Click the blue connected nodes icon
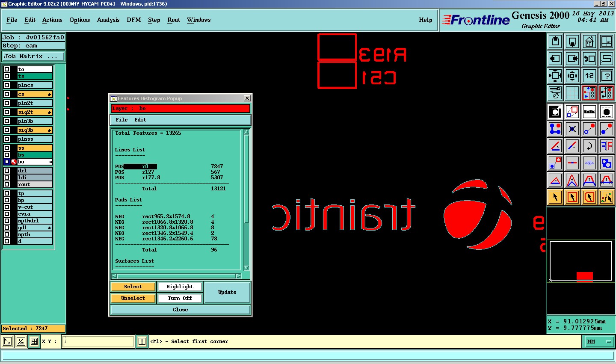 click(555, 128)
